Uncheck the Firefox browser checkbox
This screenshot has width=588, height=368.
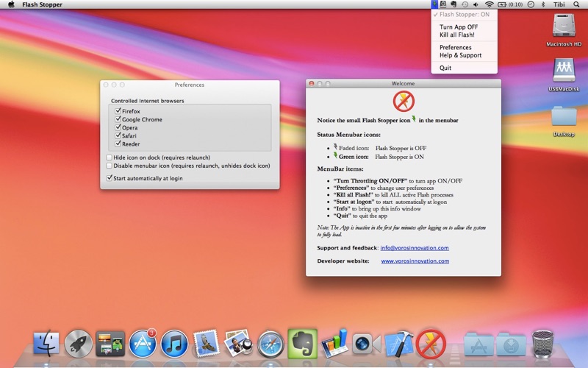[117, 111]
